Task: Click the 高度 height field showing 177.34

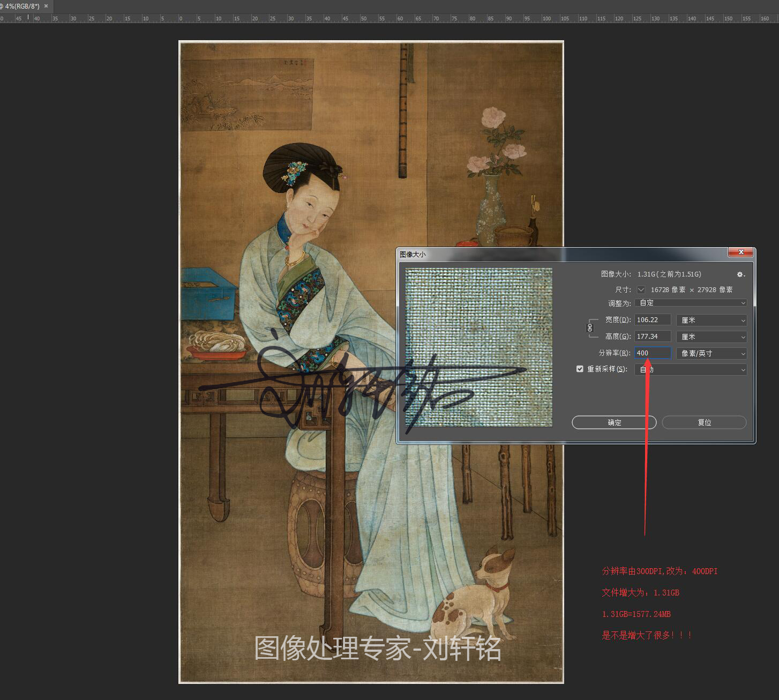Action: click(x=653, y=337)
